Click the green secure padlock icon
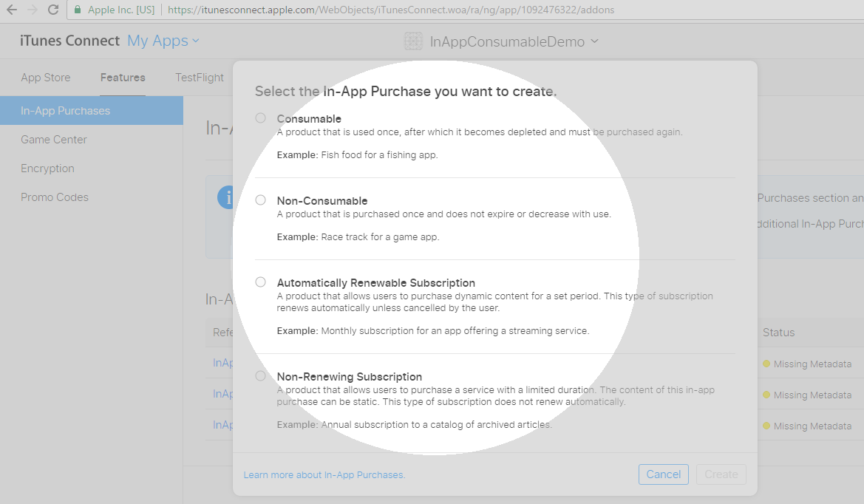Image resolution: width=864 pixels, height=504 pixels. (78, 10)
